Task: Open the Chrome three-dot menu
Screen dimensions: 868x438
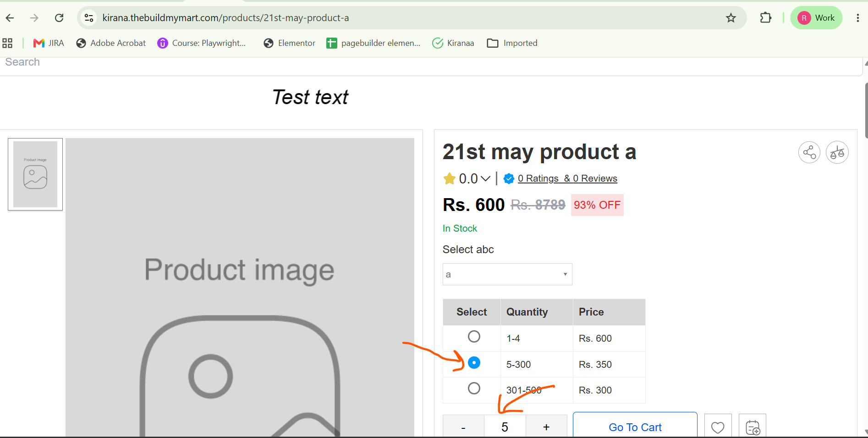Action: click(x=857, y=18)
